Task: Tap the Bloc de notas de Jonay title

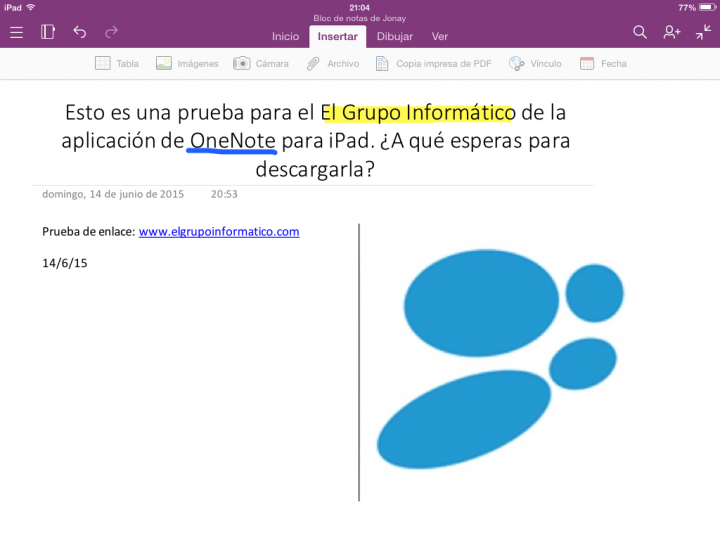Action: coord(360,18)
